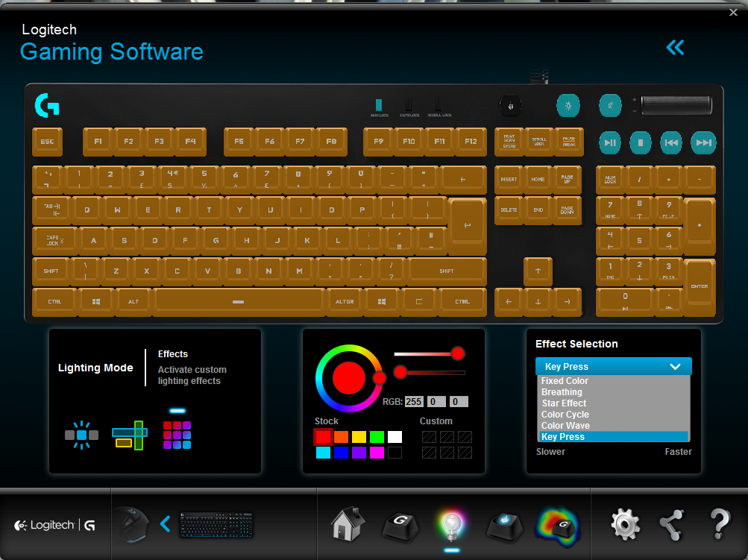The width and height of the screenshot is (748, 560).
Task: Select the Freestyle lighting mode icon
Action: tap(81, 434)
